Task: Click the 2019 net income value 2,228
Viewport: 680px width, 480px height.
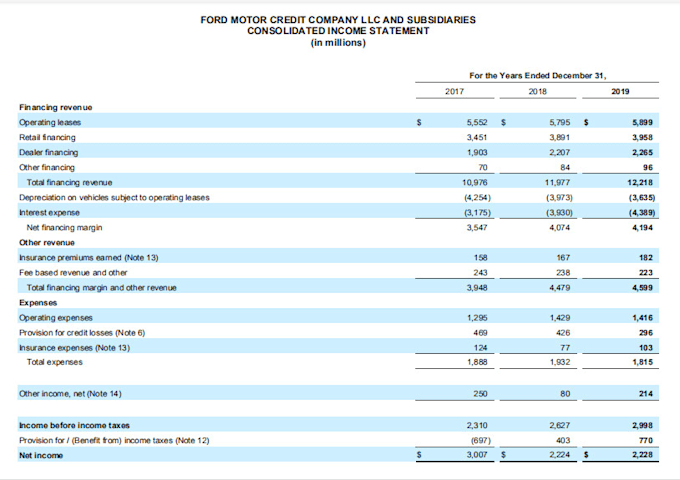Action: [x=642, y=455]
